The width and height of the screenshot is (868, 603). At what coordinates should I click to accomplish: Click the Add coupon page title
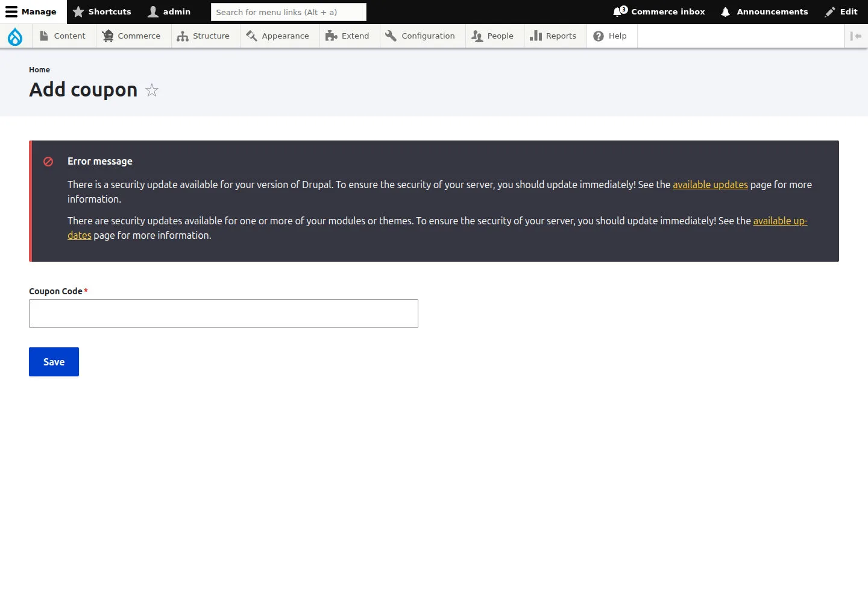coord(83,90)
